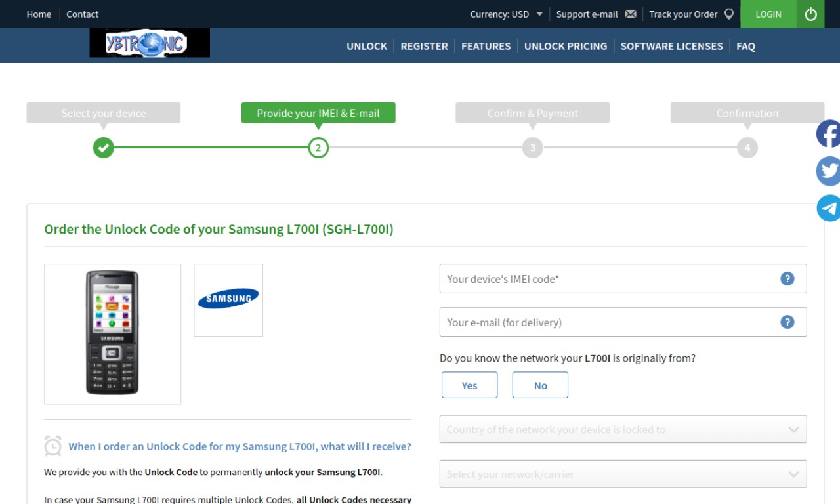Answer Yes to knowing the network

click(x=469, y=385)
